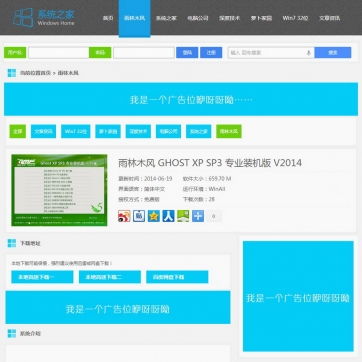Click the 雨林木风 GHOST XP SP3 title
The height and width of the screenshot is (362, 362).
[x=210, y=163]
